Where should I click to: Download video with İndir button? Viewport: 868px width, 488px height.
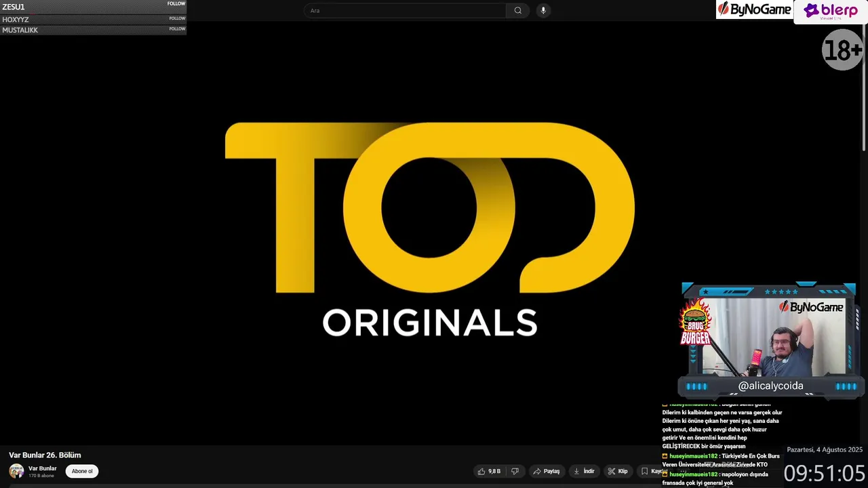click(584, 471)
